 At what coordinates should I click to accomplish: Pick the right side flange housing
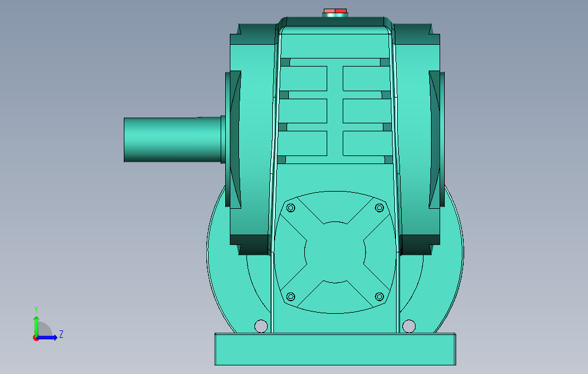tap(417, 139)
